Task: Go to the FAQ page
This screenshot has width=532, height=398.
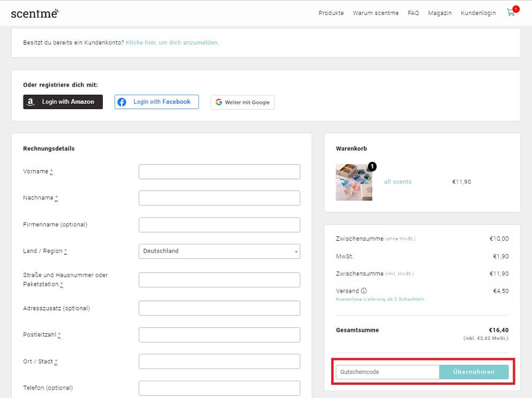Action: 413,13
